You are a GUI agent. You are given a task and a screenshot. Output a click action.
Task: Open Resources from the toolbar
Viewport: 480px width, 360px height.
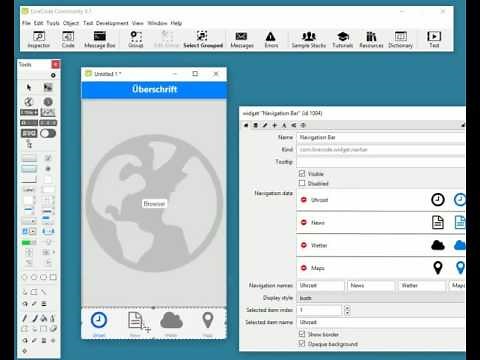click(x=371, y=39)
